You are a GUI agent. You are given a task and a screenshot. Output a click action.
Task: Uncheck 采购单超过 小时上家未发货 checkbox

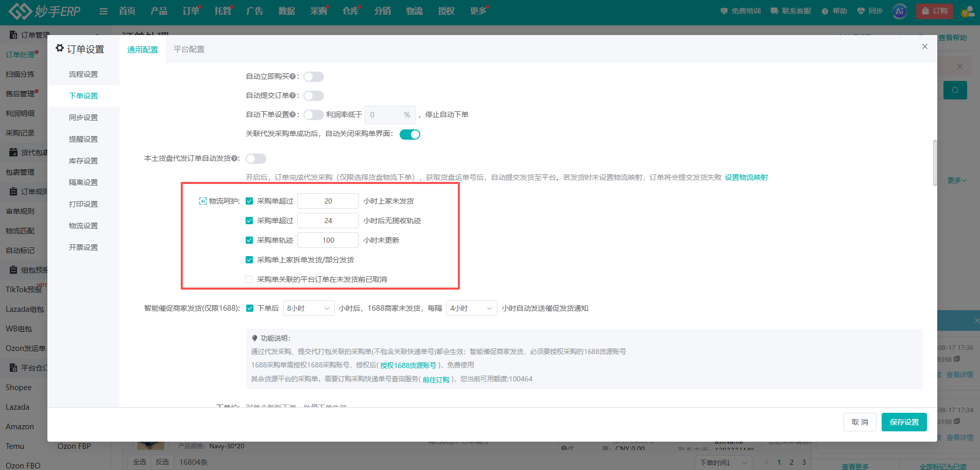pos(249,201)
